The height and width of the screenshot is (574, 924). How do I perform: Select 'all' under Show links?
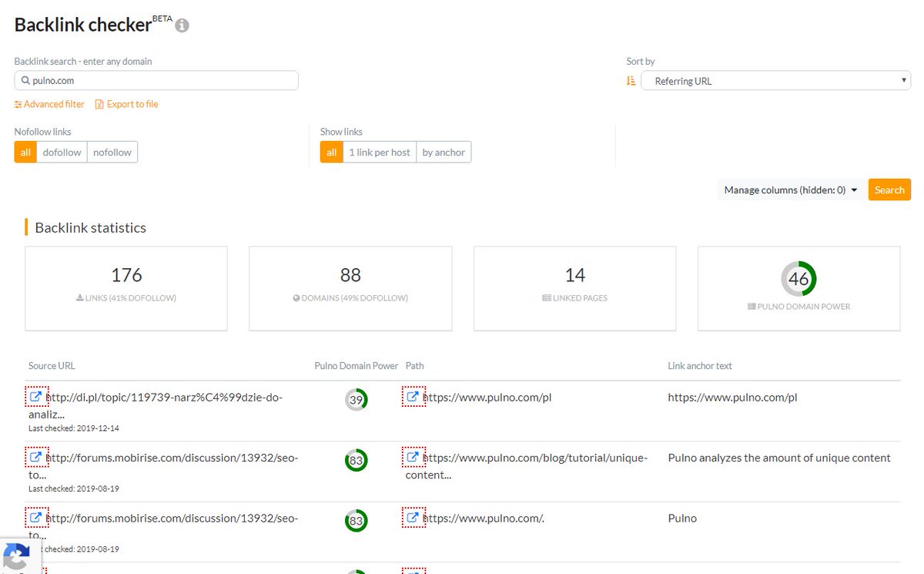coord(331,153)
